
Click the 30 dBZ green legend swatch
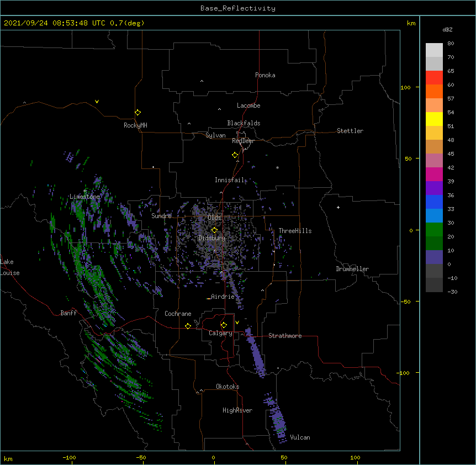pyautogui.click(x=434, y=230)
